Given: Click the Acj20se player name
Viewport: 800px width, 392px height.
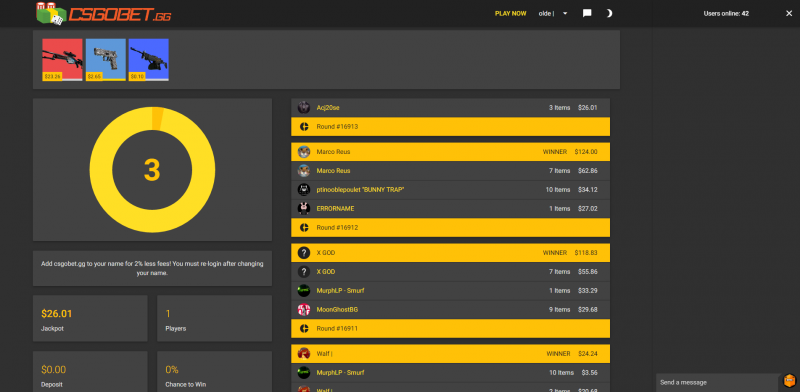Looking at the screenshot, I should [x=328, y=108].
